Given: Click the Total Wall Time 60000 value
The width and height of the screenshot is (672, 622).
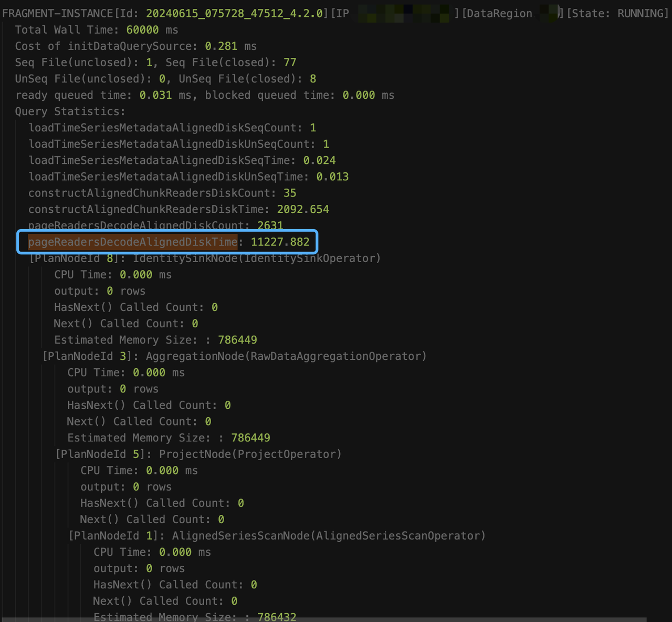Looking at the screenshot, I should [x=143, y=30].
